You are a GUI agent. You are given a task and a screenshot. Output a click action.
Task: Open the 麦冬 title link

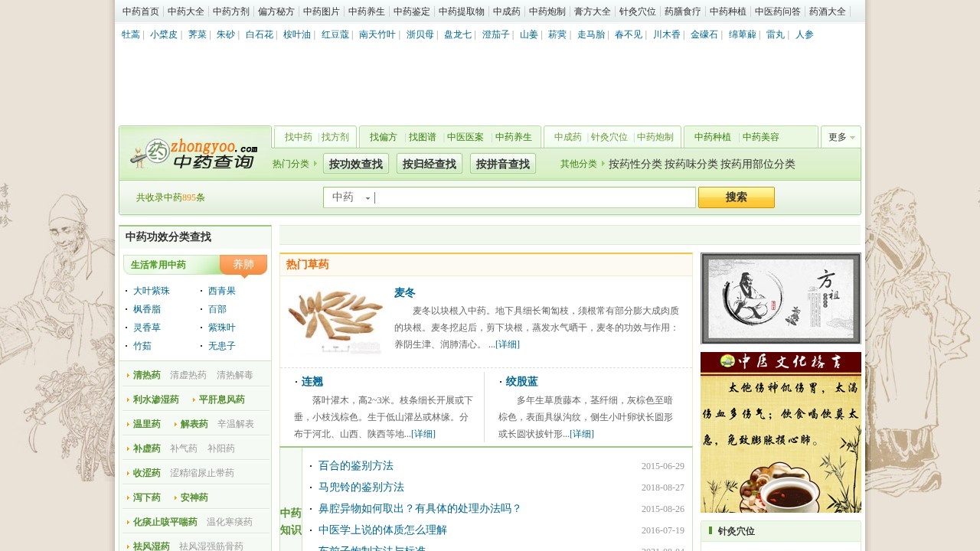405,292
